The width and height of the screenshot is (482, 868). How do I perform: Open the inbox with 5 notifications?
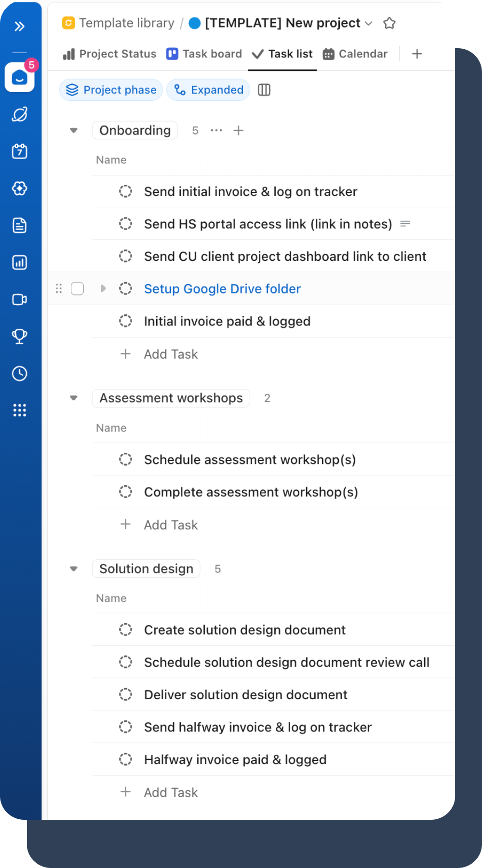pyautogui.click(x=20, y=77)
